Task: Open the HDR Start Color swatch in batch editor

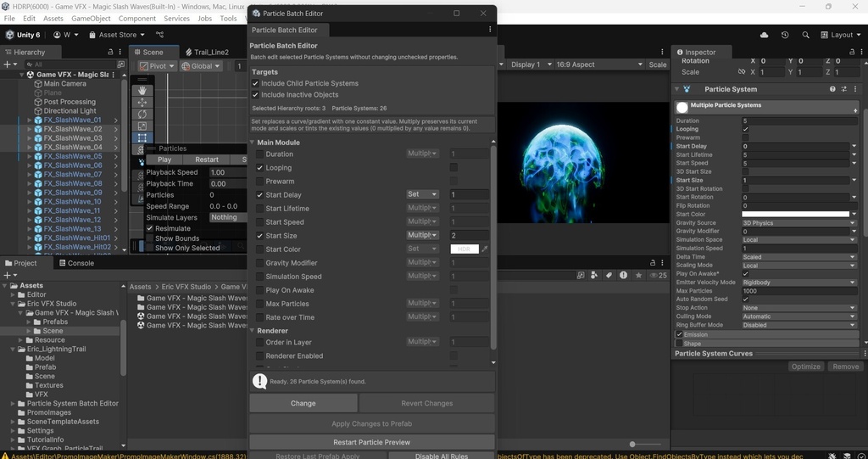Action: click(x=465, y=249)
